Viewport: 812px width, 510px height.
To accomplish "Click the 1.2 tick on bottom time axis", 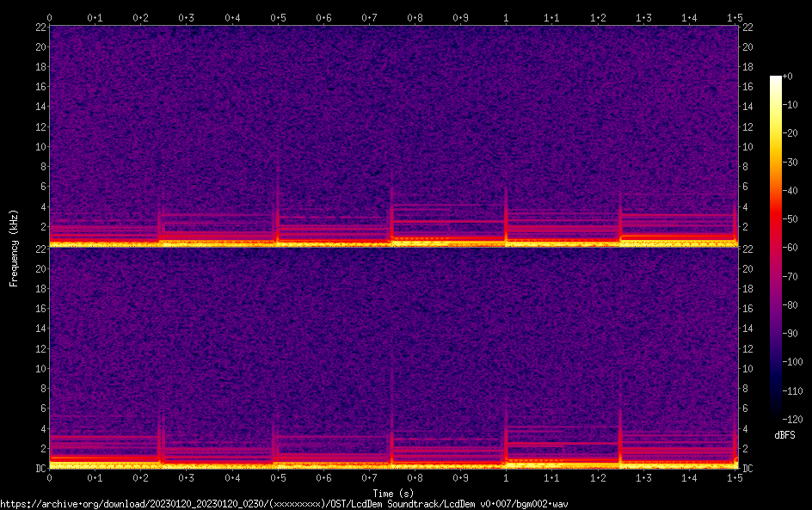I will [x=597, y=477].
